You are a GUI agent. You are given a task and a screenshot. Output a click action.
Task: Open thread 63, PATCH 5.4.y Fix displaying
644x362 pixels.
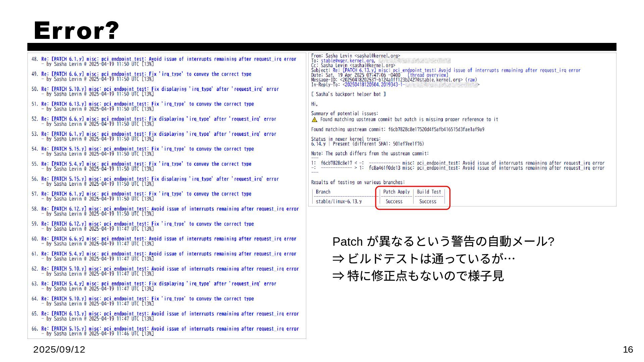click(159, 284)
